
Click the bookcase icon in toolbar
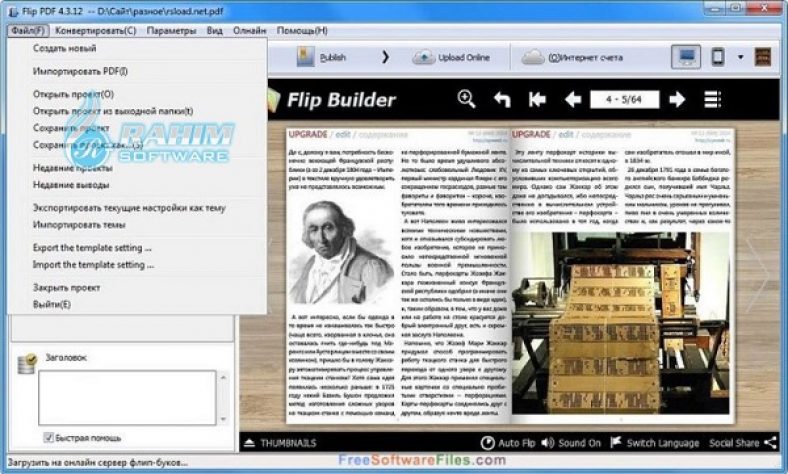[x=763, y=57]
